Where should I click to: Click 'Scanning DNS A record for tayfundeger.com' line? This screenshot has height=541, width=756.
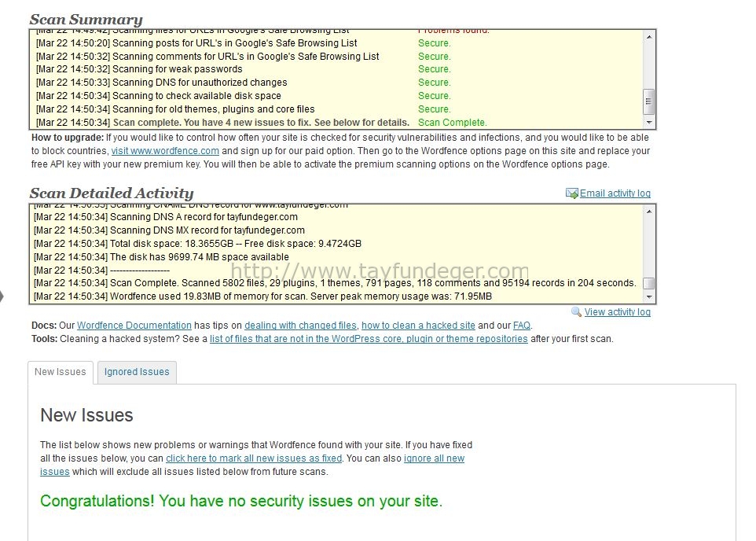coord(166,217)
